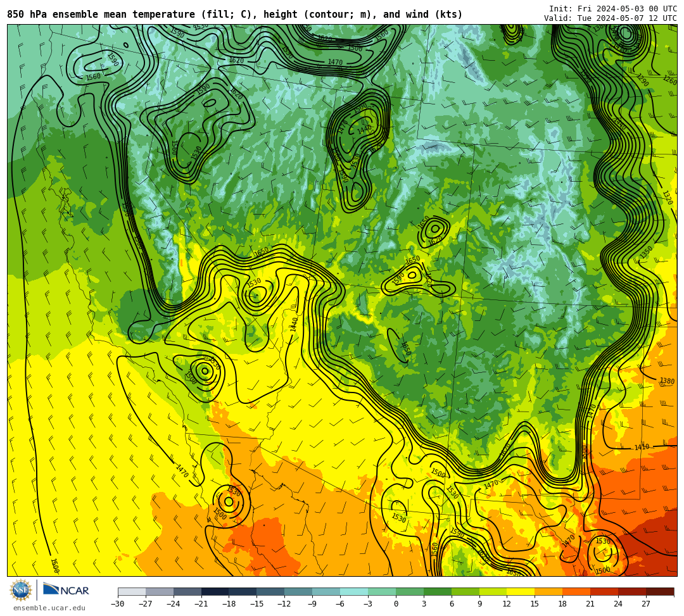The image size is (684, 616).
Task: Pick the colorbar segment between −24 and −21
Action: coord(187,591)
